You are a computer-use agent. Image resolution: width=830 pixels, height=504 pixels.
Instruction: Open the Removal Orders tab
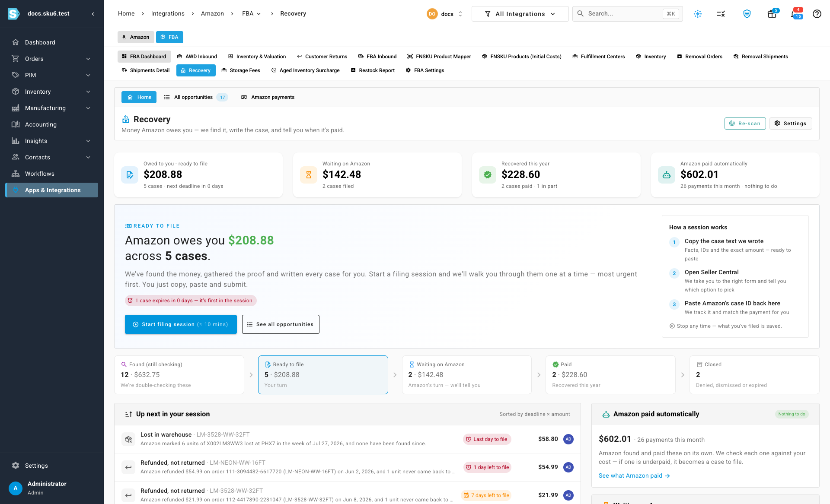[x=700, y=57]
